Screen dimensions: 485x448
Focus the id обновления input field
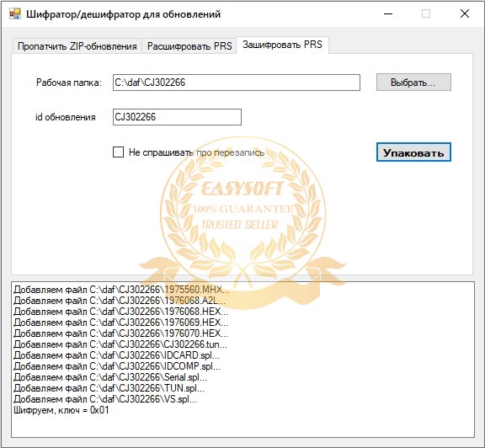tap(177, 117)
